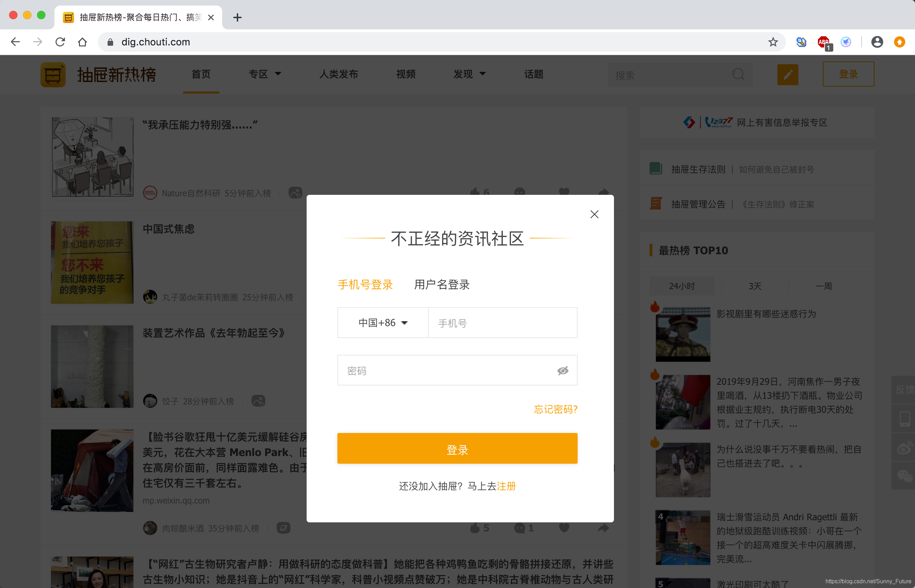Open the 中国+86 country code dropdown
This screenshot has height=588, width=915.
(383, 323)
